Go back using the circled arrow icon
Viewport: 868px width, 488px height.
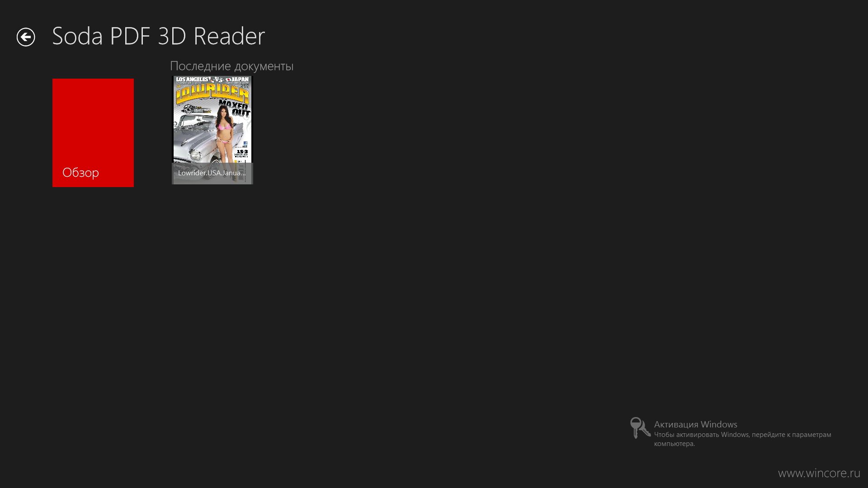pyautogui.click(x=26, y=37)
